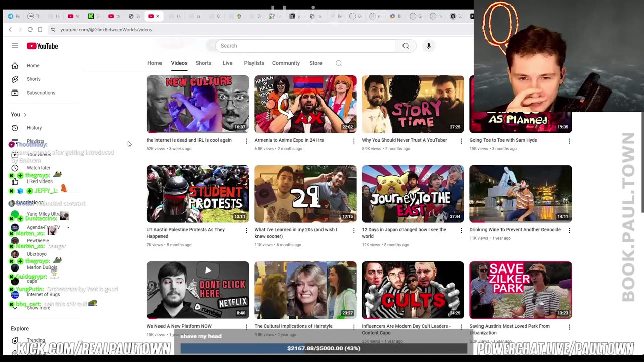
Task: Go back with browser back arrow
Action: tap(10, 30)
